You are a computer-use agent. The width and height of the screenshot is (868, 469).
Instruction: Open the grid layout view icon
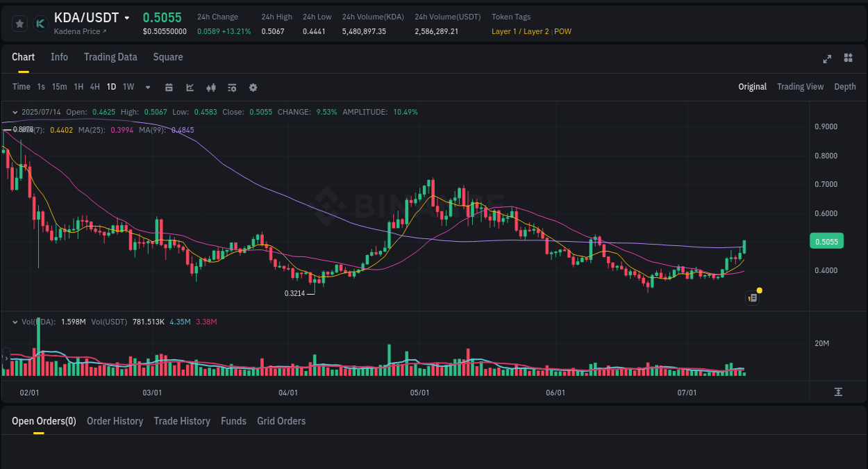click(x=848, y=58)
